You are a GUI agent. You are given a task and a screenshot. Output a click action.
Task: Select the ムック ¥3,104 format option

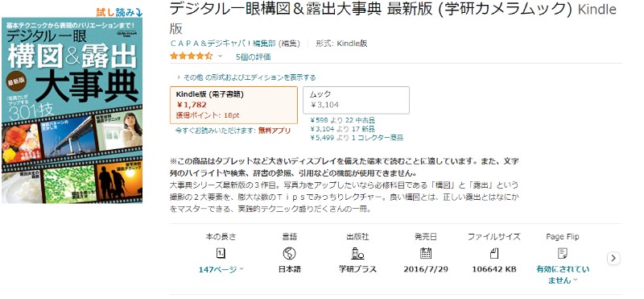point(356,100)
